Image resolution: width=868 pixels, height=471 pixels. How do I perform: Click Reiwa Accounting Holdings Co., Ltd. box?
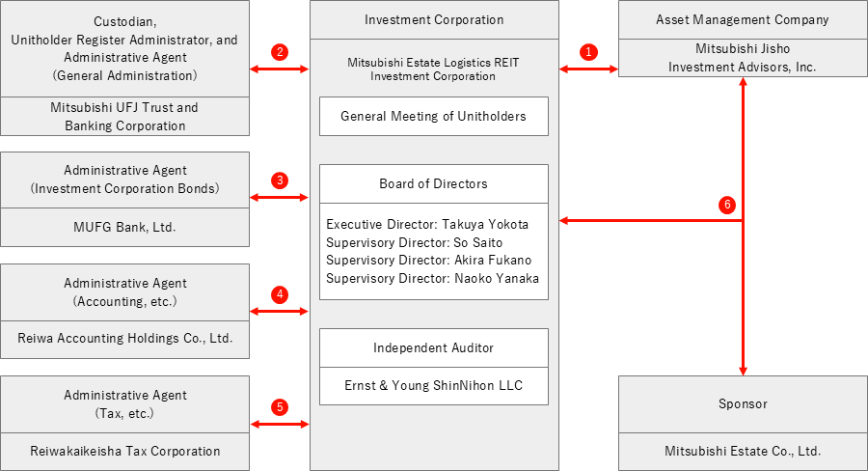[x=124, y=339]
